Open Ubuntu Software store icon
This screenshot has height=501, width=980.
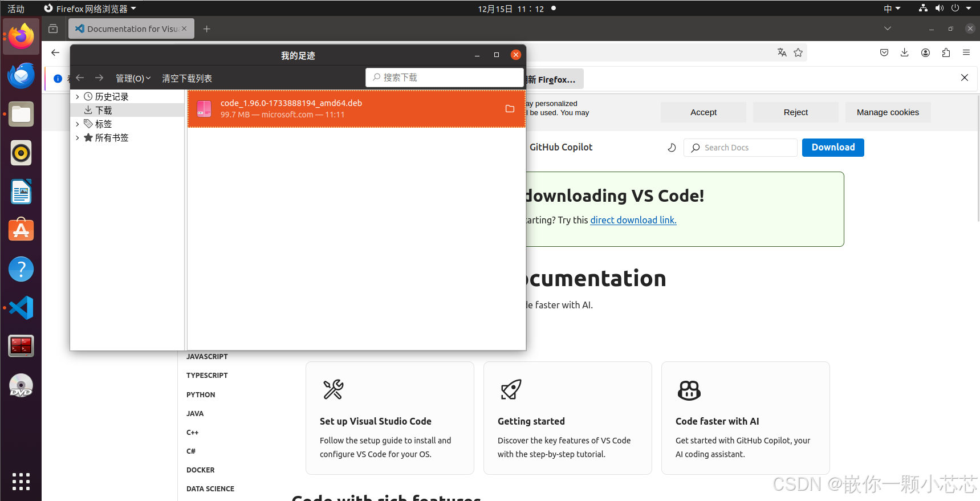tap(21, 230)
